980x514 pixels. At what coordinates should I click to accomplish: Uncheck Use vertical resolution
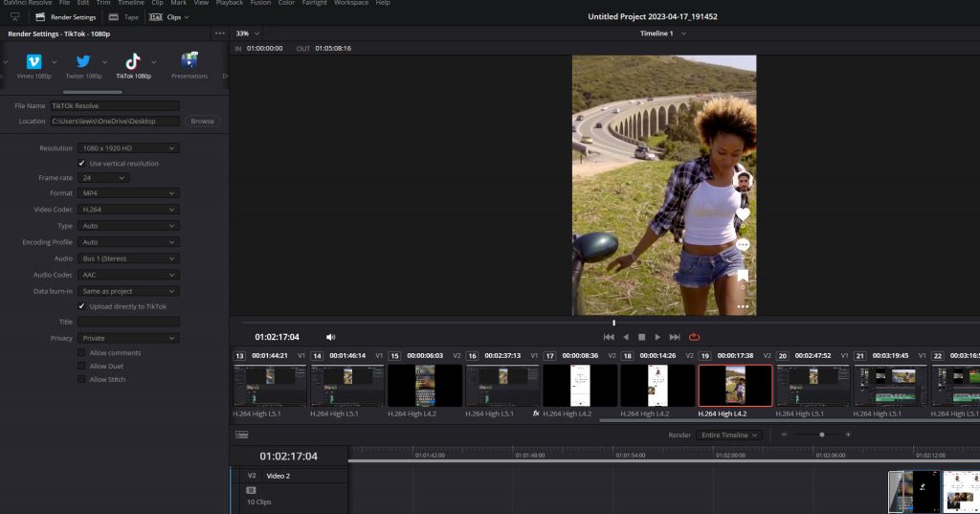point(81,164)
